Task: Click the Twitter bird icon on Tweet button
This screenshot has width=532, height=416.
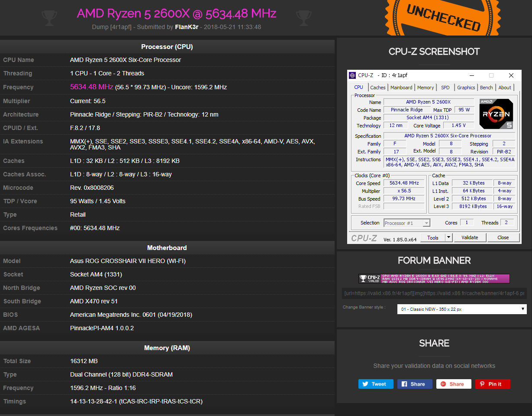Action: point(365,384)
